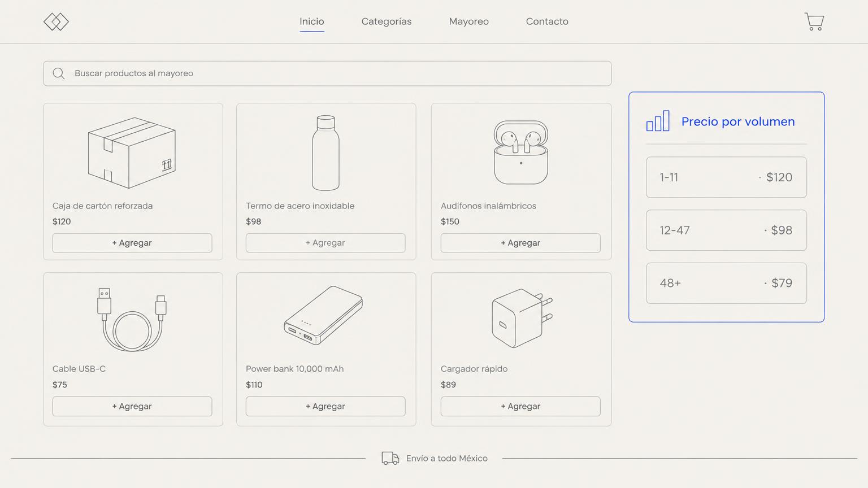This screenshot has width=868, height=488.
Task: Add Cargador rápido to cart
Action: click(x=520, y=406)
